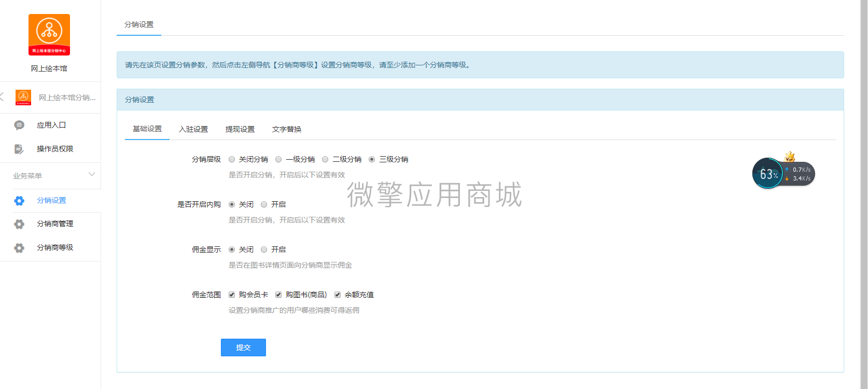Click the orange 网上绘本馆 app logo
The image size is (868, 389).
[49, 35]
